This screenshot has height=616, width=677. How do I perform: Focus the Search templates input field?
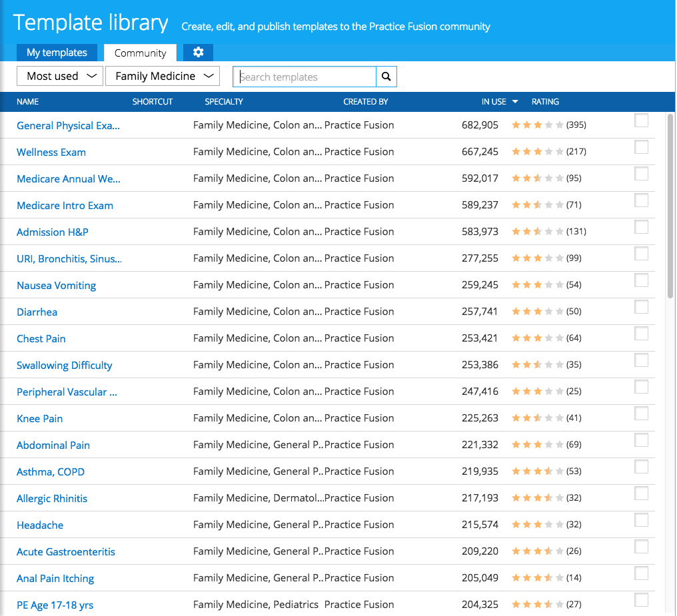305,77
